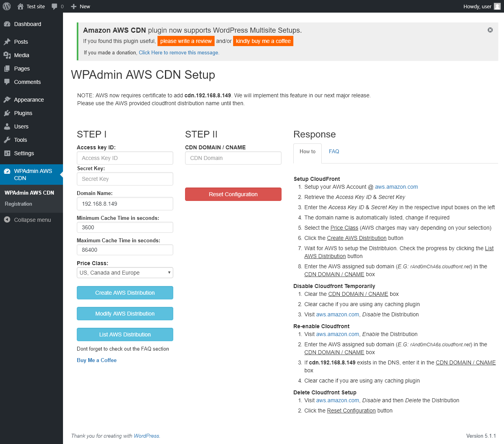Click the Plugins plug icon
The height and width of the screenshot is (444, 504).
click(7, 113)
